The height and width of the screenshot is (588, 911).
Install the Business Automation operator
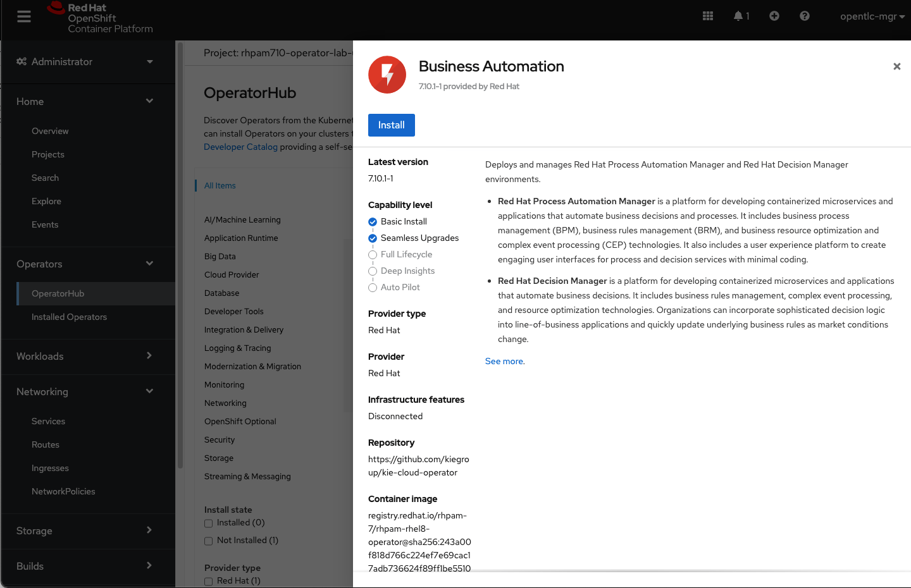tap(392, 125)
